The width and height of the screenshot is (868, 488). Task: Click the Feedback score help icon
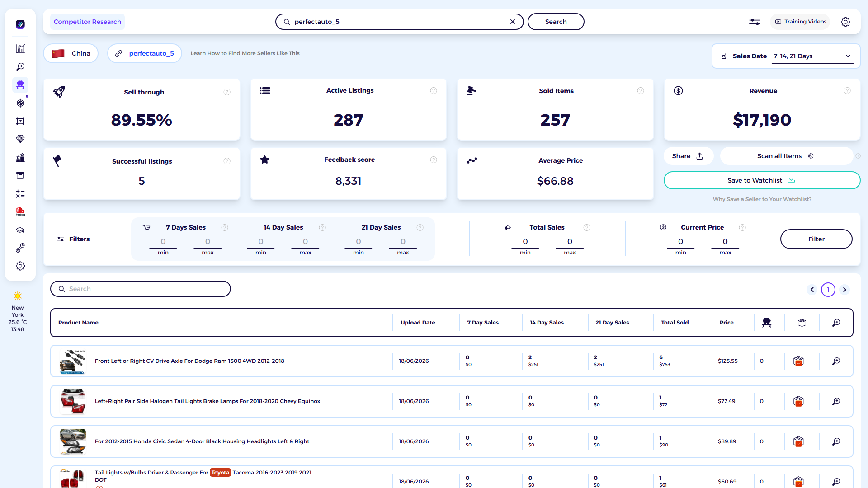(434, 160)
